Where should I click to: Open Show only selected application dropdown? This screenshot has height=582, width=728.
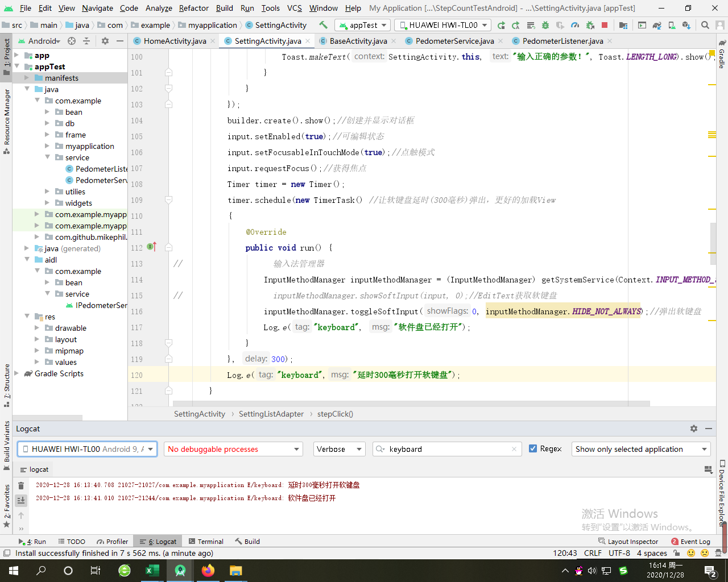coord(641,449)
